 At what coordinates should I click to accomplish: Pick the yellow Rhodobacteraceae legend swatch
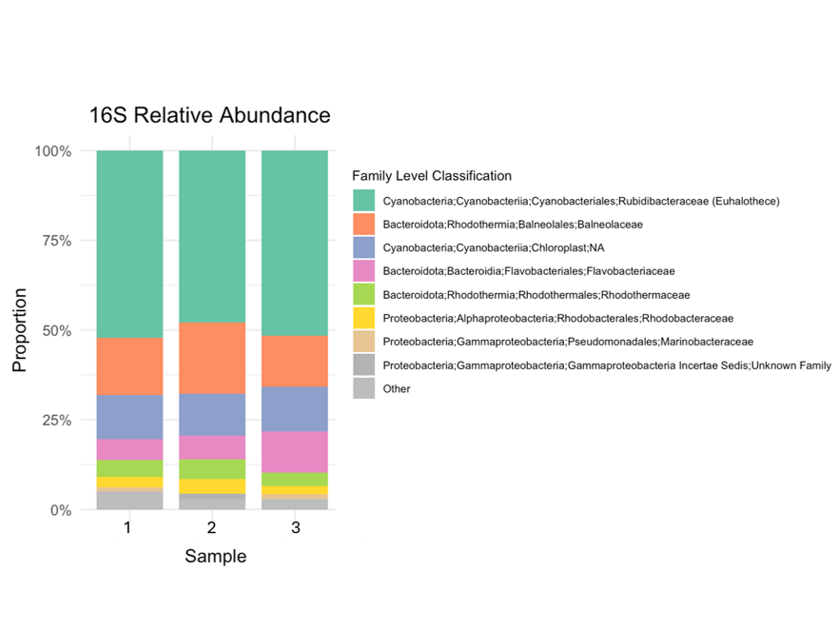pyautogui.click(x=364, y=318)
